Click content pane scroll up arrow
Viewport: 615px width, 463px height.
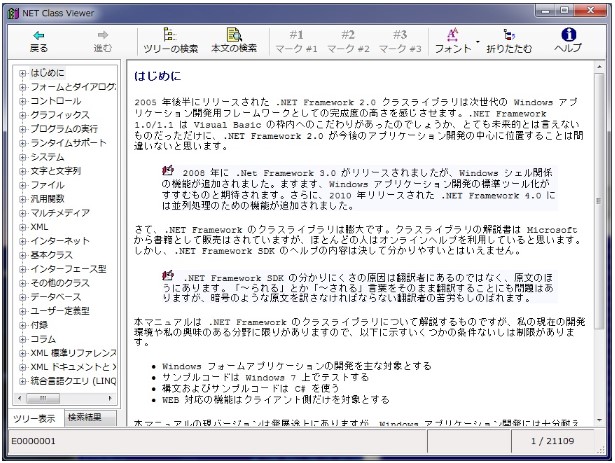coord(599,67)
